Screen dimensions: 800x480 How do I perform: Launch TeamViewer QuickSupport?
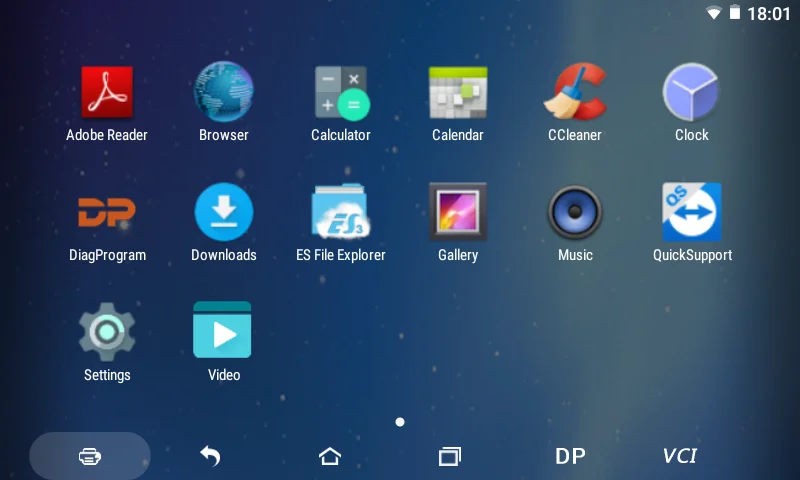692,212
